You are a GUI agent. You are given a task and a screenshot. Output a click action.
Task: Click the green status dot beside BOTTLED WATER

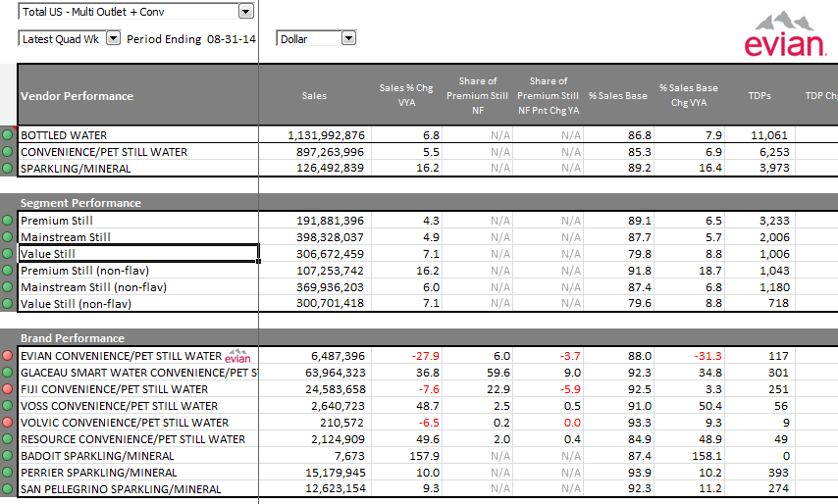[x=8, y=135]
